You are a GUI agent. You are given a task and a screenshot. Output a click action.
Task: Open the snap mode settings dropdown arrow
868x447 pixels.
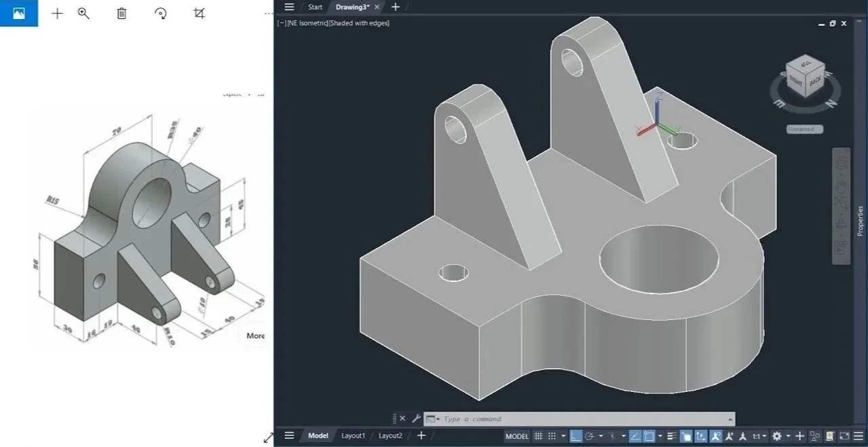(563, 436)
